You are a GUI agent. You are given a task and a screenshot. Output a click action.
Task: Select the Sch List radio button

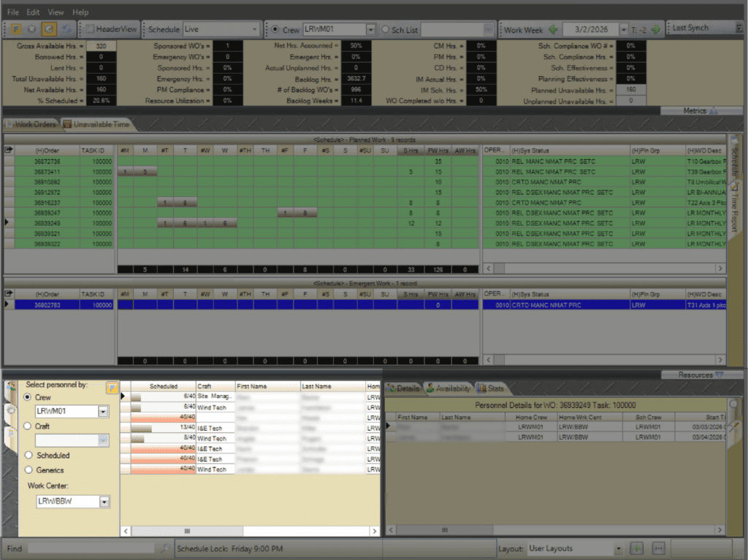pyautogui.click(x=386, y=30)
